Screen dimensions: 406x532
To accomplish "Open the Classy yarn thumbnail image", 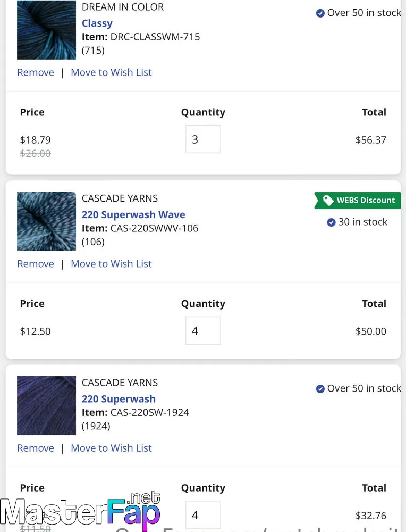I will coord(46,30).
